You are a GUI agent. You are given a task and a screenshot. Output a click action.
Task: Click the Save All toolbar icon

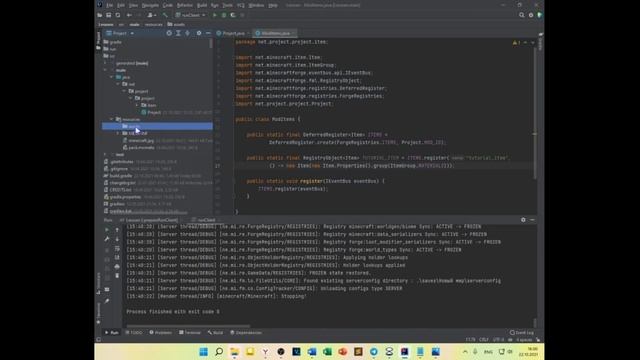coord(109,15)
